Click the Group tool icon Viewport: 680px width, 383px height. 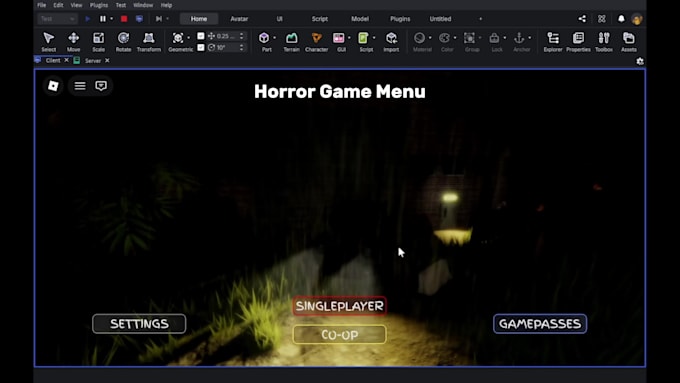(x=469, y=38)
